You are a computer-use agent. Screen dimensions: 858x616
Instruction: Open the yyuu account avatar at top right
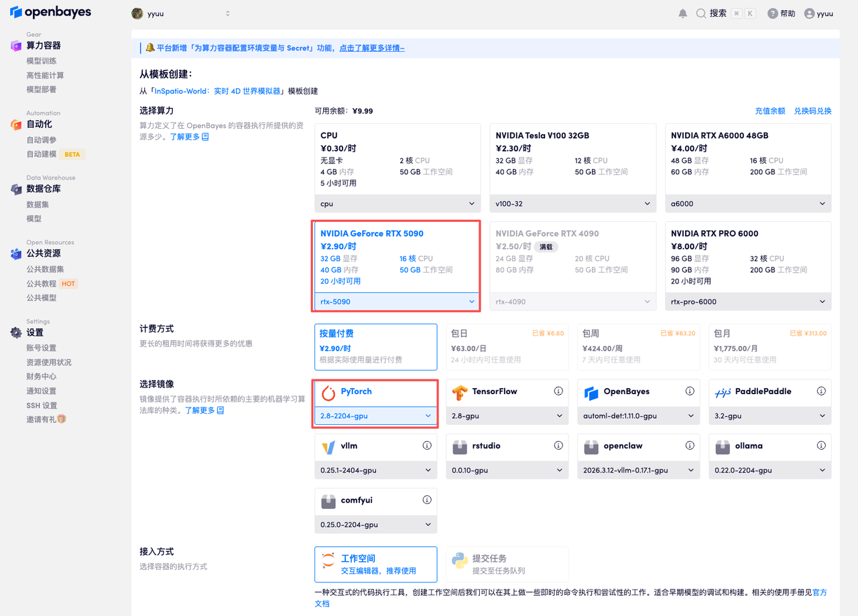click(809, 13)
